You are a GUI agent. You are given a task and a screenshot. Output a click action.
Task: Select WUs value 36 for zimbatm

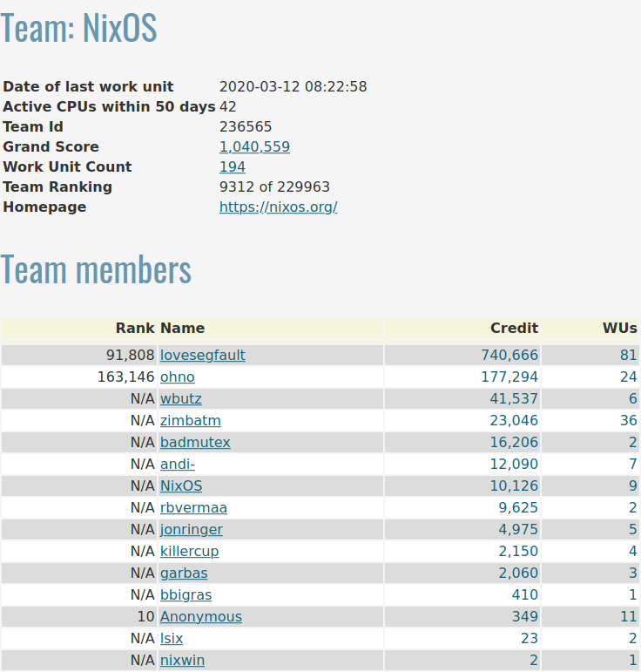tap(629, 421)
